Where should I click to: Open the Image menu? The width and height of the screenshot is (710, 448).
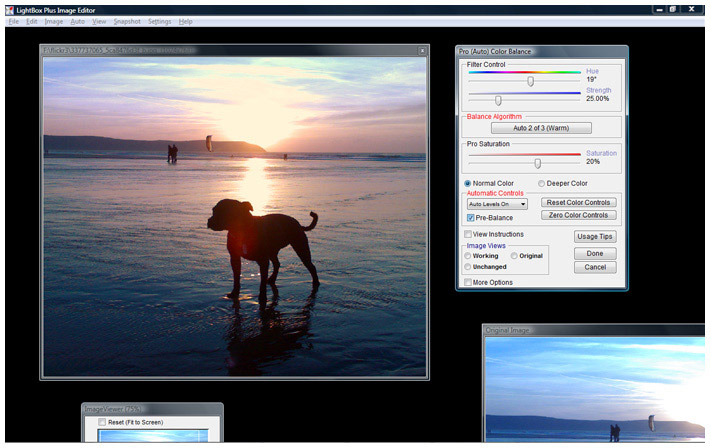(x=53, y=21)
